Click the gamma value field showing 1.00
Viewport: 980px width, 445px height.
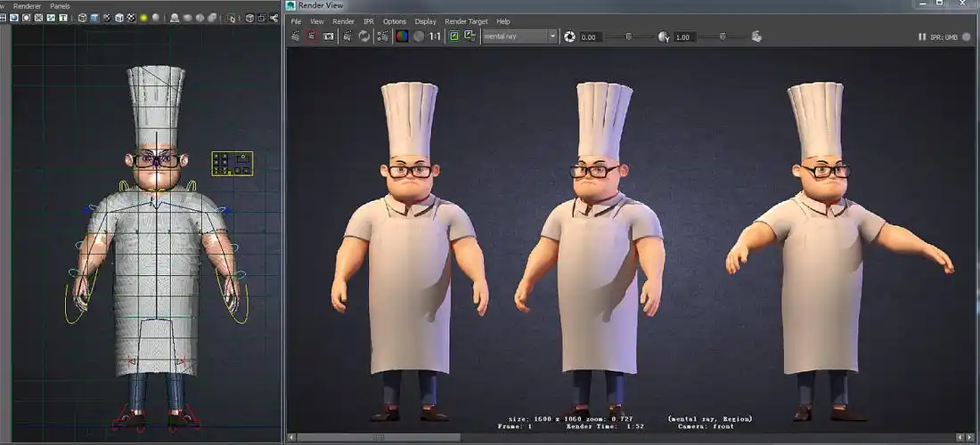[684, 37]
